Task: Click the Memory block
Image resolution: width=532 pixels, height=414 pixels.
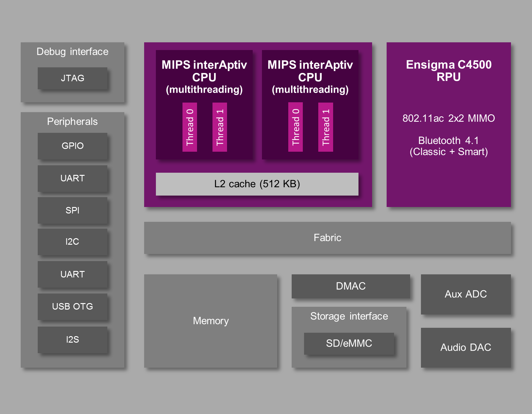Action: click(x=211, y=321)
